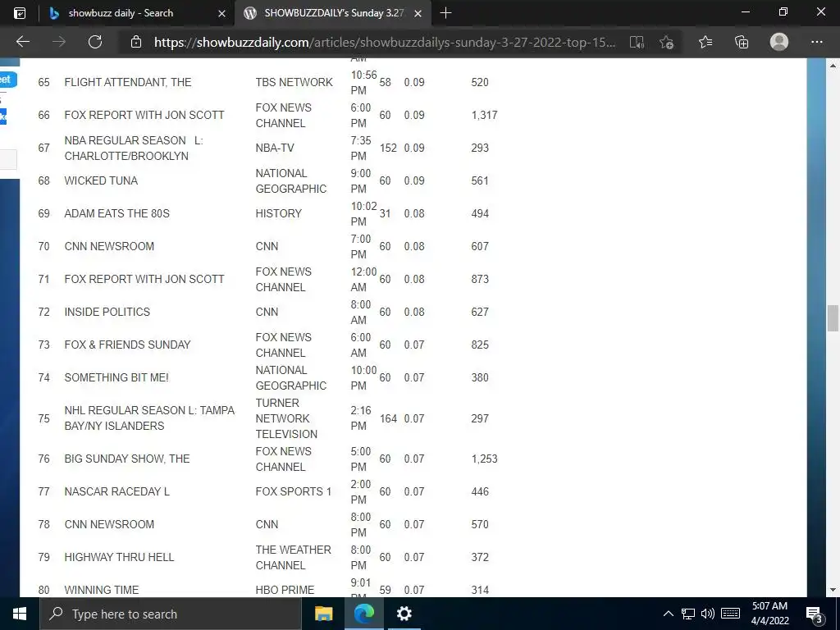Click TURNER NETWORK TELEVISION cell
The height and width of the screenshot is (630, 840).
tap(286, 418)
